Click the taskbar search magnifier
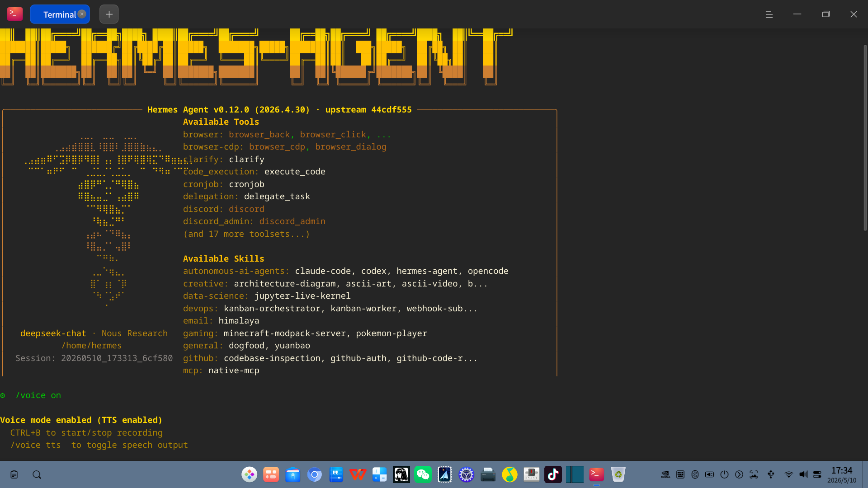Screen dimensions: 868x488 click(37, 474)
